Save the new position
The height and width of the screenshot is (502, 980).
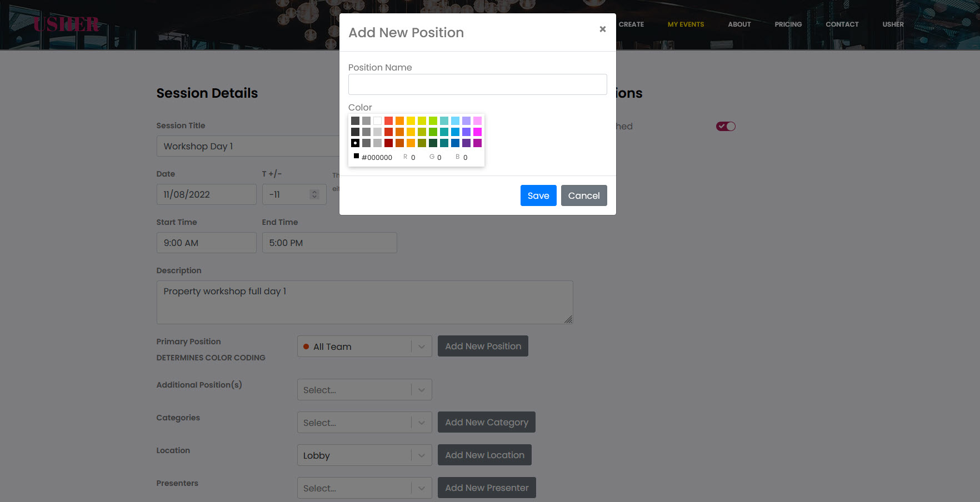(538, 195)
